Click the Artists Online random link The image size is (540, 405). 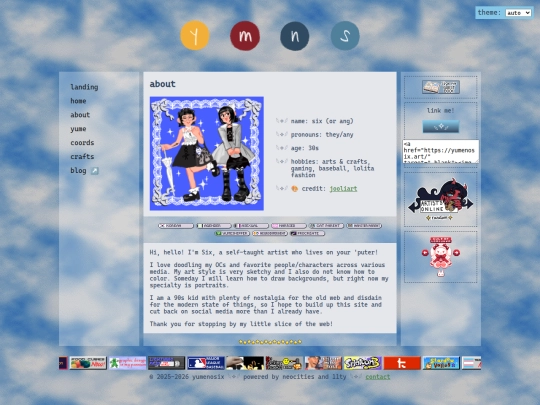439,218
